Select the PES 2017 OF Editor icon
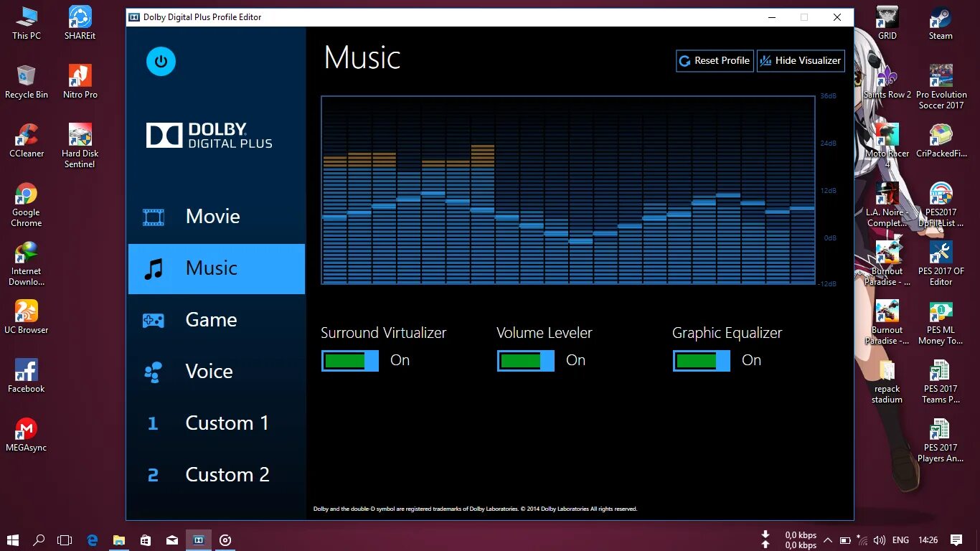The width and height of the screenshot is (980, 551). 941,263
